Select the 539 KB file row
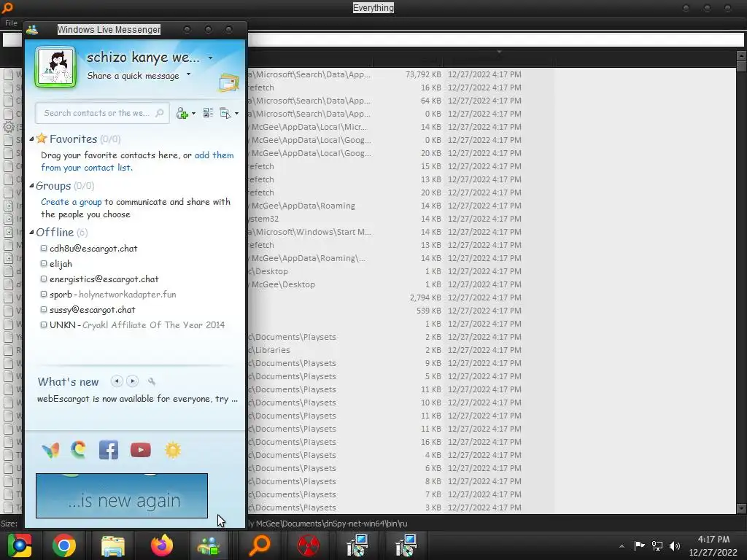The image size is (747, 560). click(x=400, y=311)
